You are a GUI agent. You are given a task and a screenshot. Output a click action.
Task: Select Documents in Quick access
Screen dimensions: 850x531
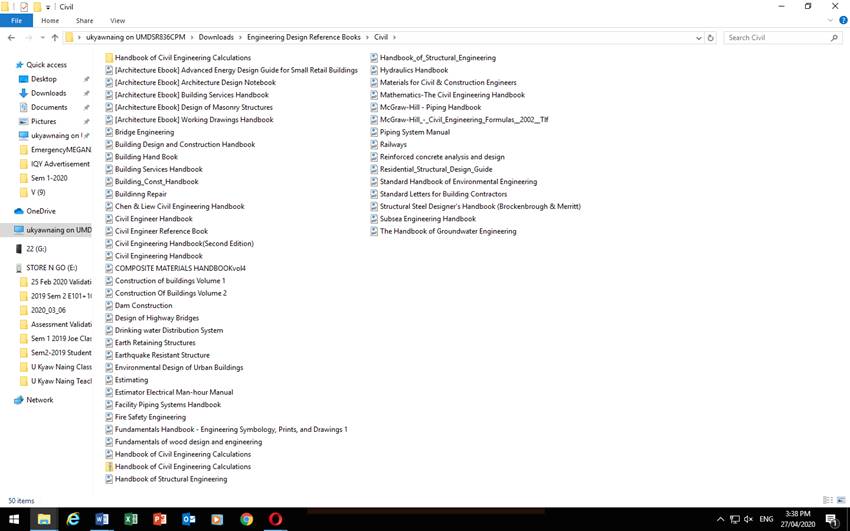click(49, 107)
